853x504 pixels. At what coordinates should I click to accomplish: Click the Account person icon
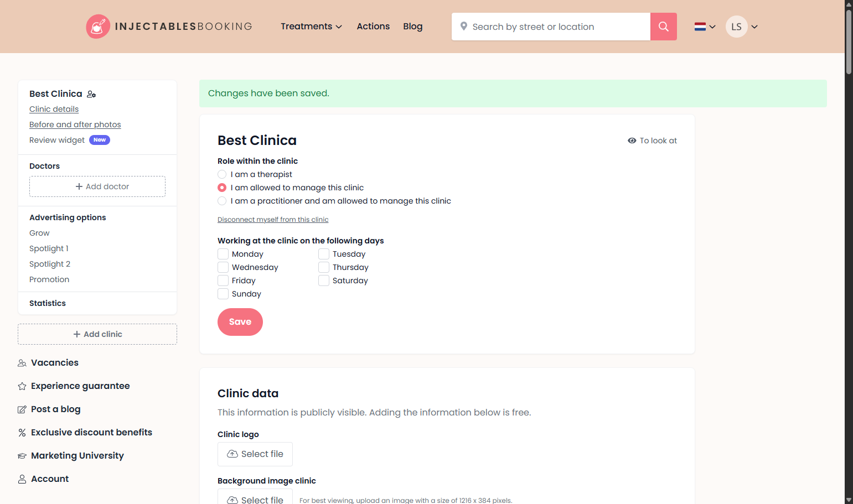coord(22,479)
